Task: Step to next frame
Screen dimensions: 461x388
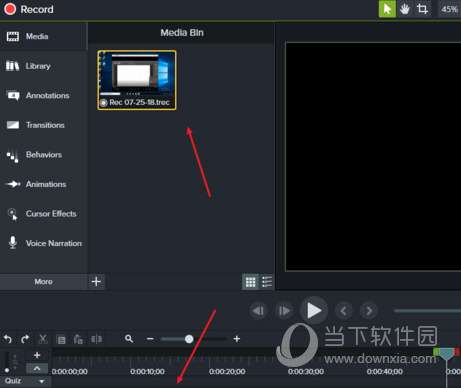Action: tap(284, 311)
